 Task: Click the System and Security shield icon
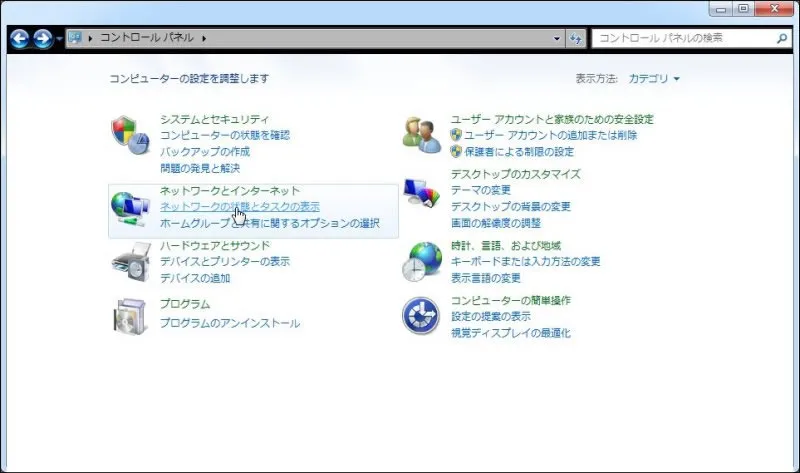pyautogui.click(x=128, y=133)
